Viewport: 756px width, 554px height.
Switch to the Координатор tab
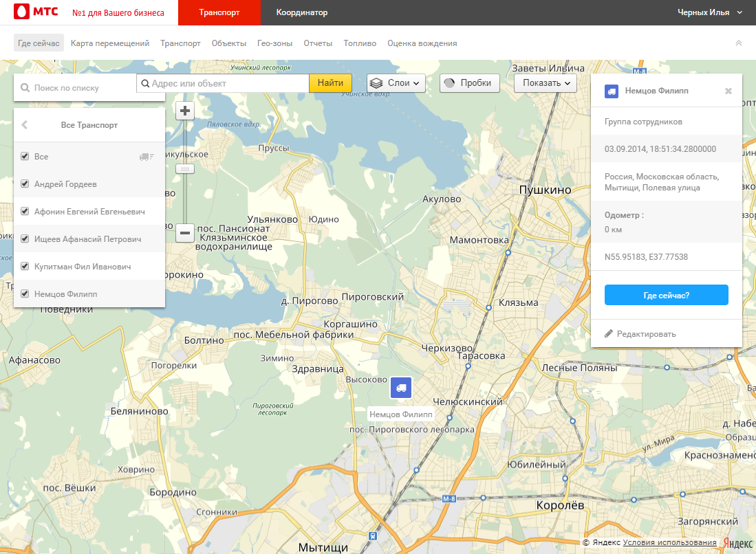(x=301, y=12)
